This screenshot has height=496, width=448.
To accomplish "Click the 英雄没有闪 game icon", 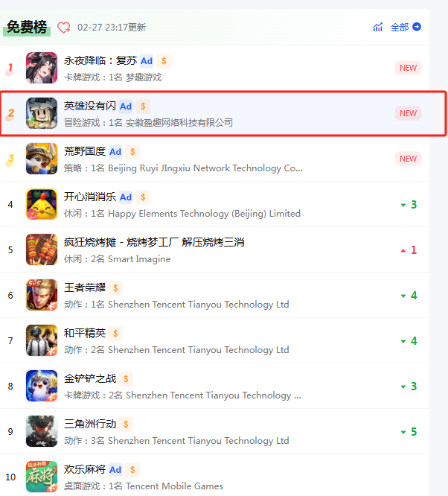I will pyautogui.click(x=42, y=113).
